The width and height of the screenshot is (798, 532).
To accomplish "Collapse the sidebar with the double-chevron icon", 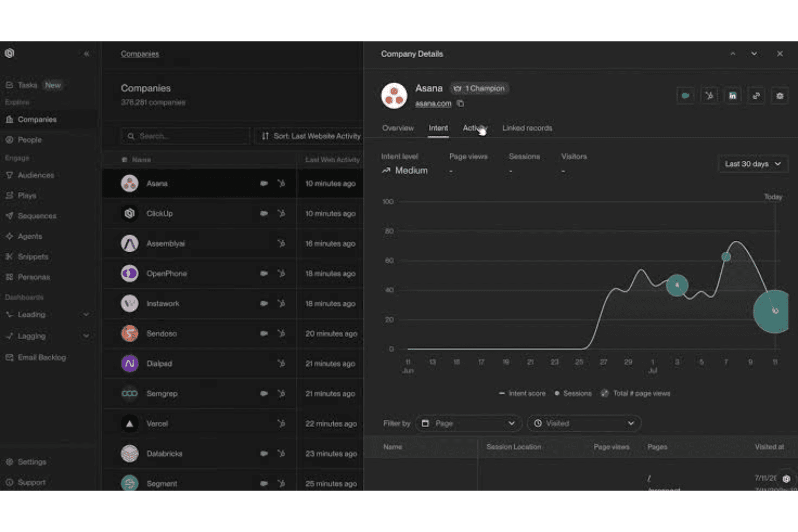I will point(86,54).
